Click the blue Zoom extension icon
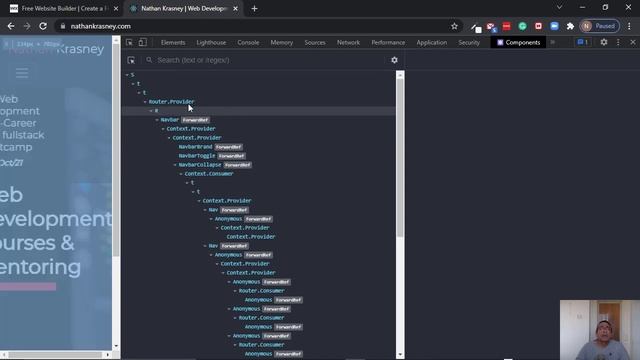 point(554,26)
